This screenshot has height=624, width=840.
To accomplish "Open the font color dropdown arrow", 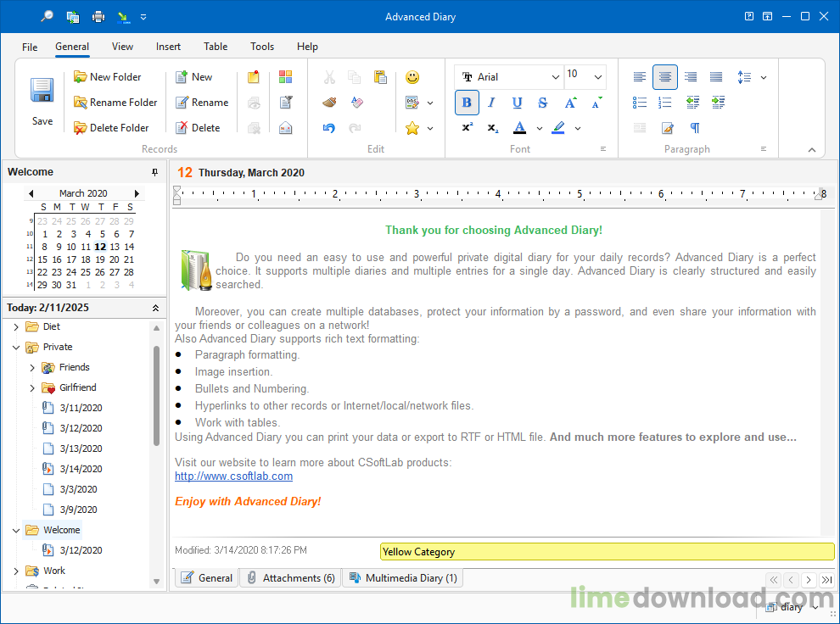I will (x=540, y=128).
